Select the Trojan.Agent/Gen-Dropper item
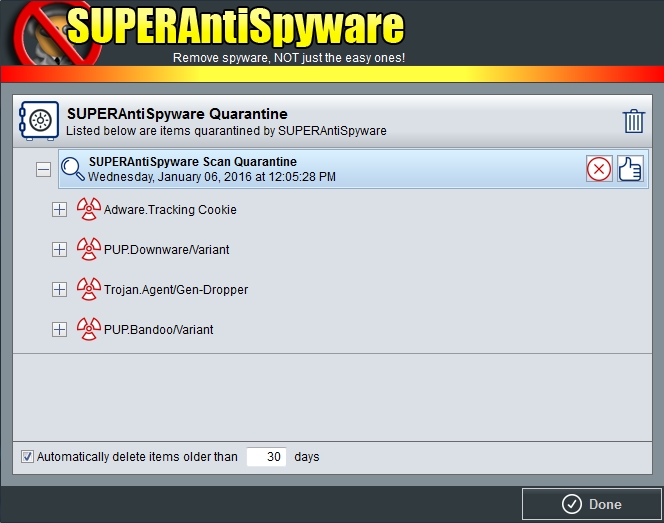Image resolution: width=664 pixels, height=523 pixels. point(176,290)
